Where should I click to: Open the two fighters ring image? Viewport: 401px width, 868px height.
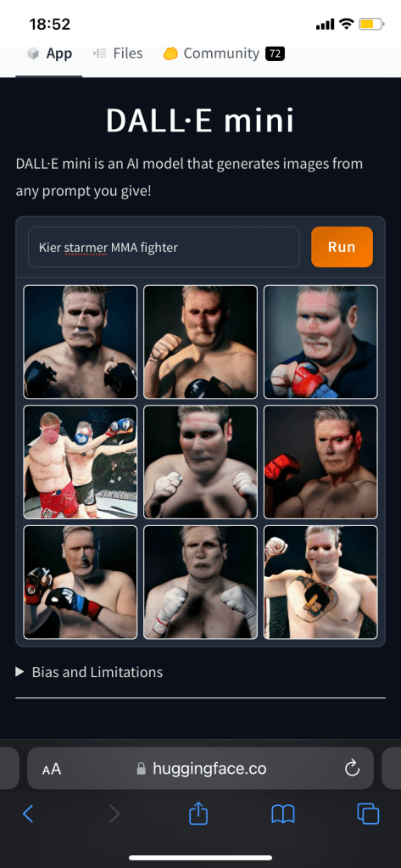coord(81,462)
